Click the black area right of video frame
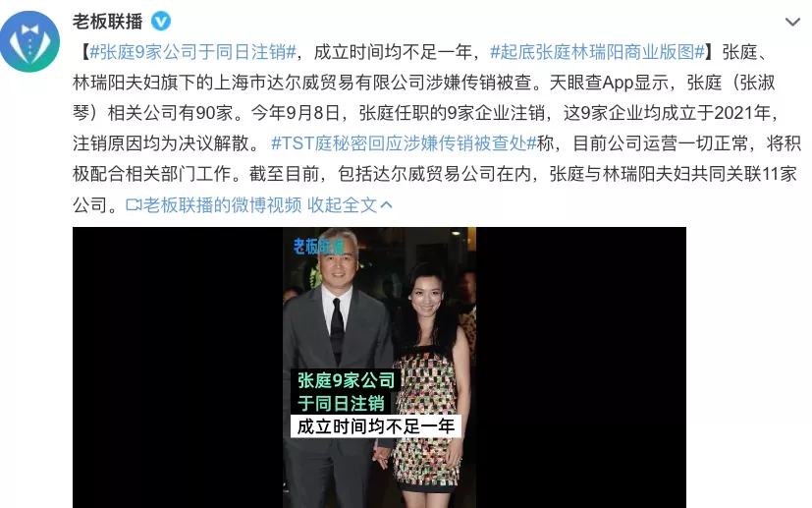The height and width of the screenshot is (508, 812). 581,367
